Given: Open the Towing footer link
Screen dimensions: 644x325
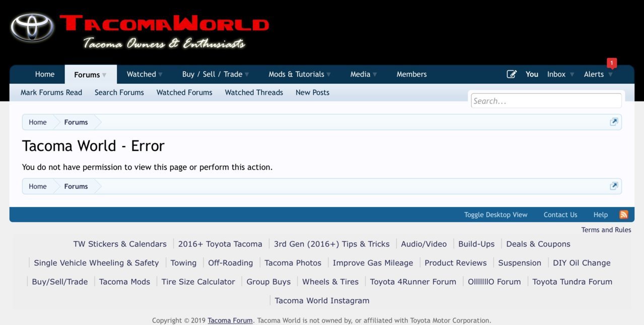Looking at the screenshot, I should click(183, 263).
